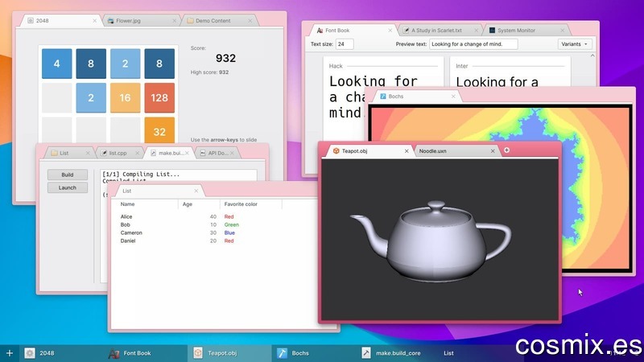Click the Inter font preview card
The width and height of the screenshot is (644, 362).
[510, 72]
